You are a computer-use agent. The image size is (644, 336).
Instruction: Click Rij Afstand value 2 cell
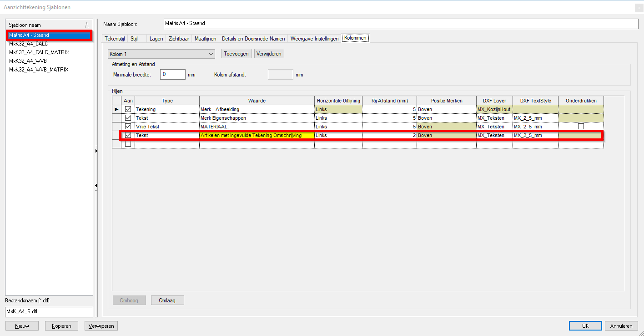point(390,135)
